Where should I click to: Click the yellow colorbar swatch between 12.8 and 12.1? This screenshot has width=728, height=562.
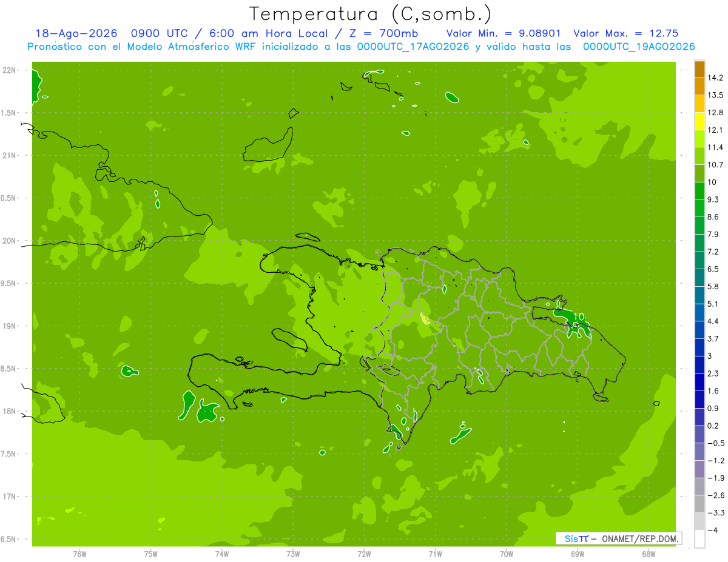699,121
